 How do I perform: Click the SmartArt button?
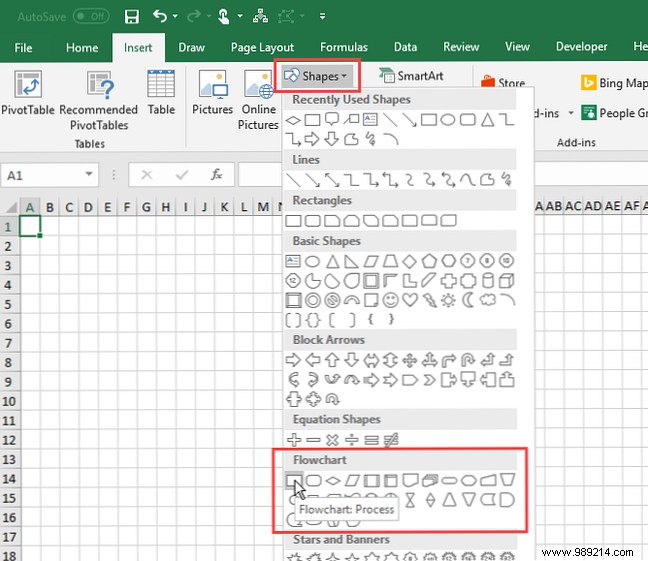point(411,76)
